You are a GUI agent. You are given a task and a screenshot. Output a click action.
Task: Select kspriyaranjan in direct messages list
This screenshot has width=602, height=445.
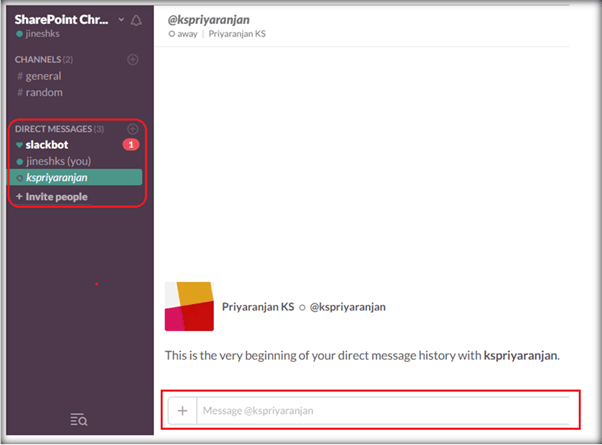coord(75,177)
